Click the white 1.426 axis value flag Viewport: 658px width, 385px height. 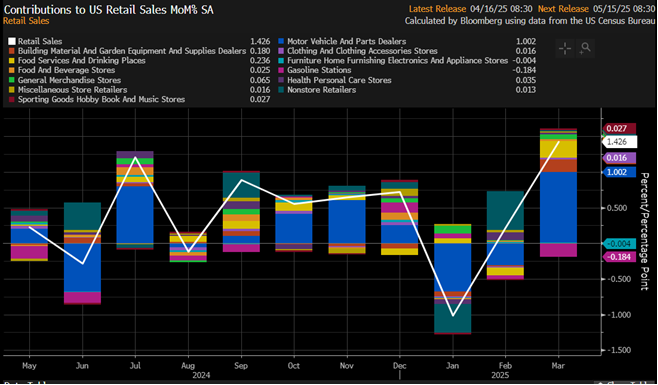pos(619,142)
